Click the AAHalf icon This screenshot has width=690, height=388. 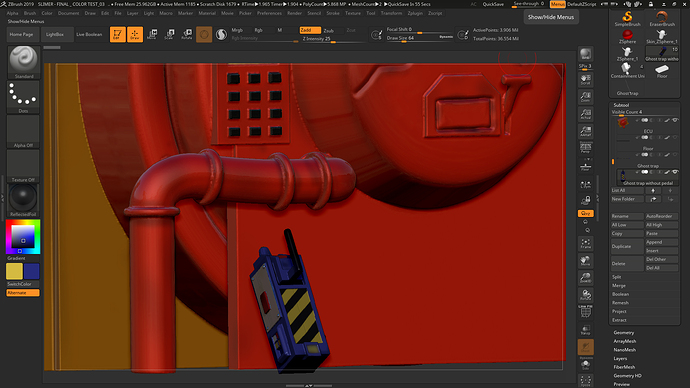click(x=585, y=131)
